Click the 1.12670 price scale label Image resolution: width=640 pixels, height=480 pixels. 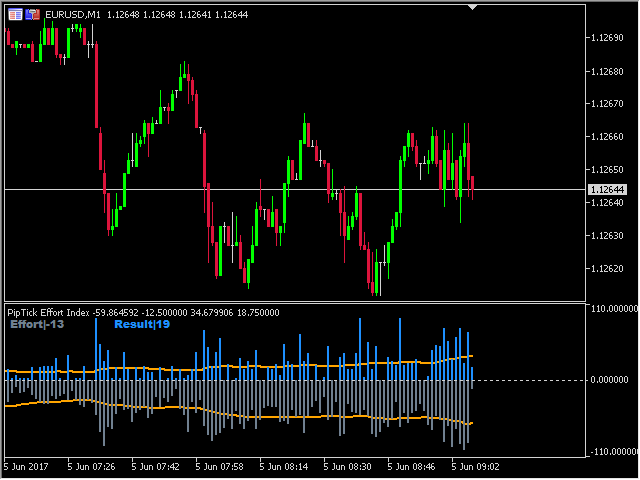click(x=607, y=104)
